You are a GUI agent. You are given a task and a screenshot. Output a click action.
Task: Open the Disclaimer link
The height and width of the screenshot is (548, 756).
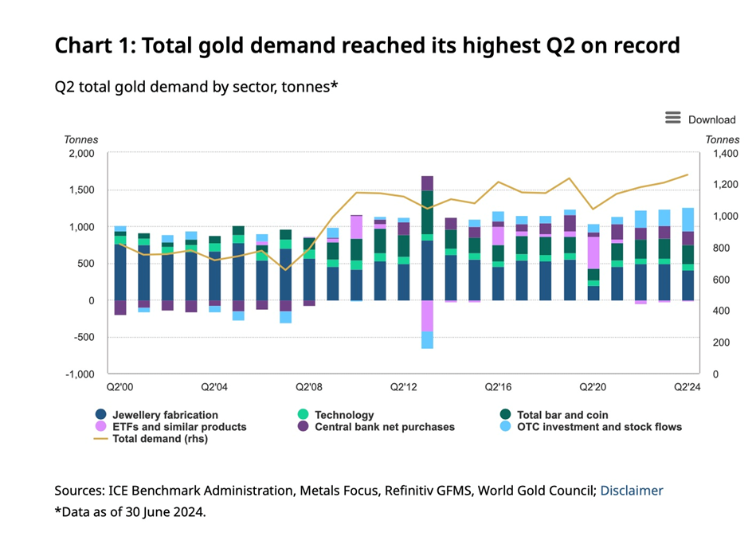tap(631, 491)
